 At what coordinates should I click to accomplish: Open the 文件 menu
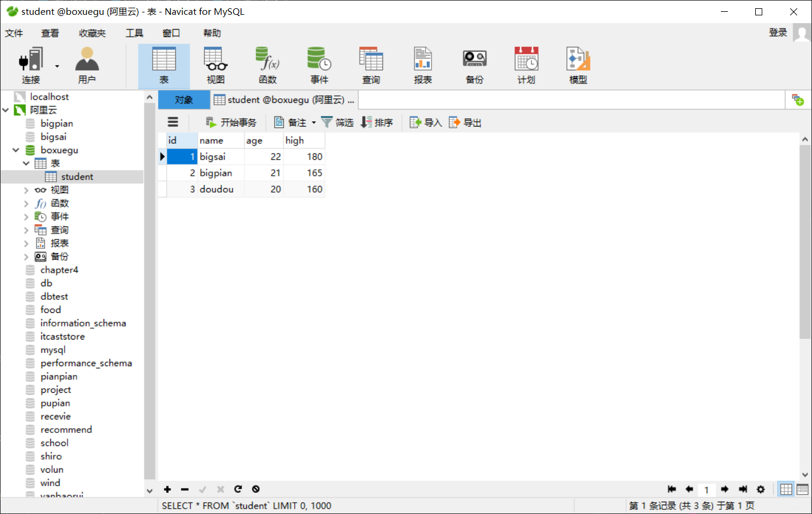point(14,33)
